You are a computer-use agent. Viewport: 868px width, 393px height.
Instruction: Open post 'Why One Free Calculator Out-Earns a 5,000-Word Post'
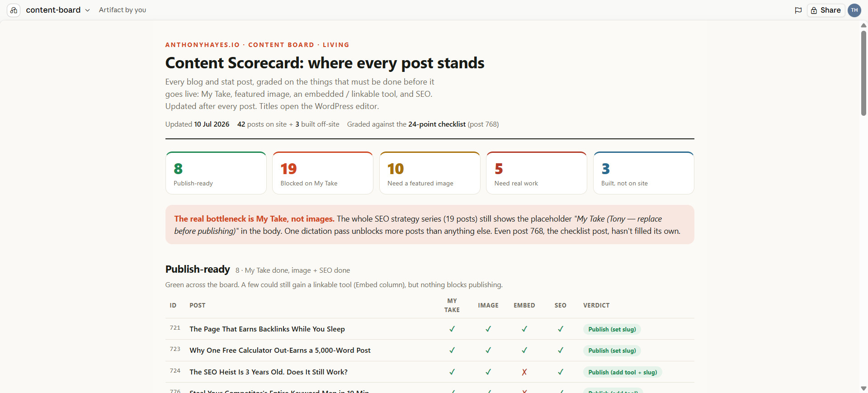[280, 350]
